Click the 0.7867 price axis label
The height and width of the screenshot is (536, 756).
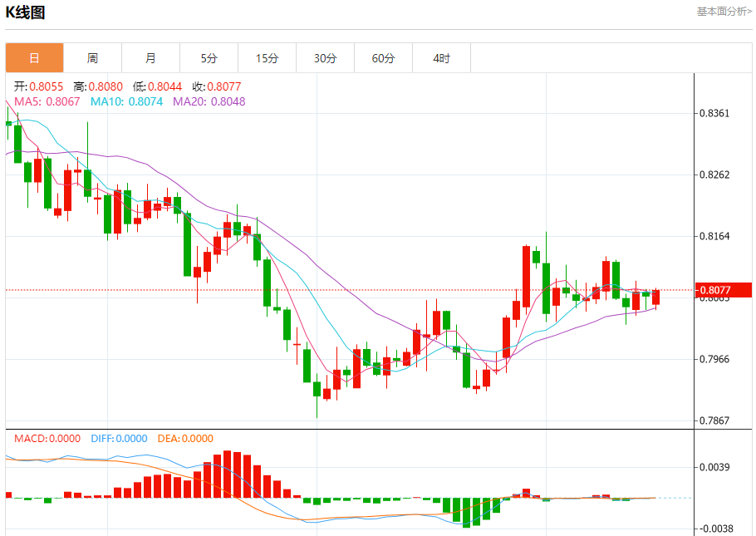pos(714,420)
